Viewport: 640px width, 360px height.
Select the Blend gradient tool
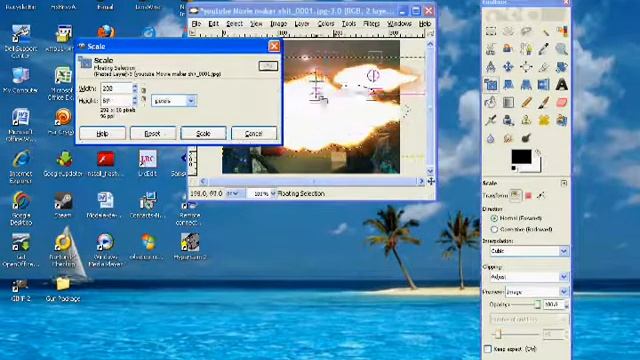click(508, 102)
